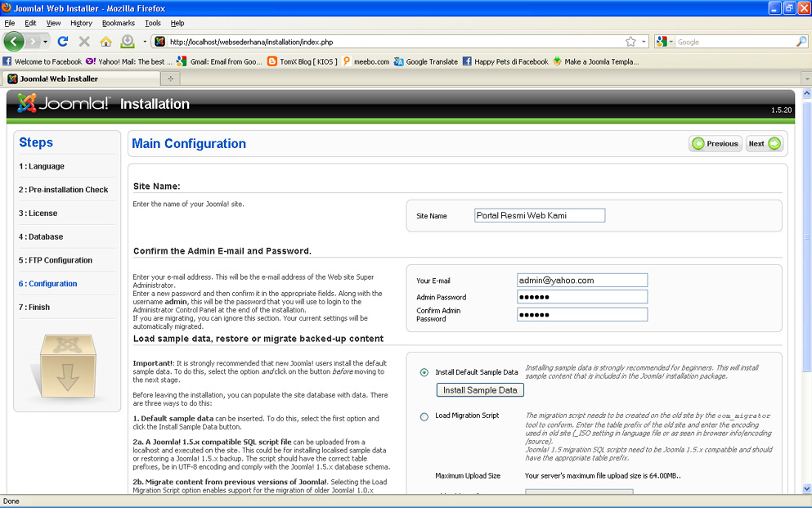The image size is (812, 508).
Task: Open the File menu
Action: click(9, 23)
